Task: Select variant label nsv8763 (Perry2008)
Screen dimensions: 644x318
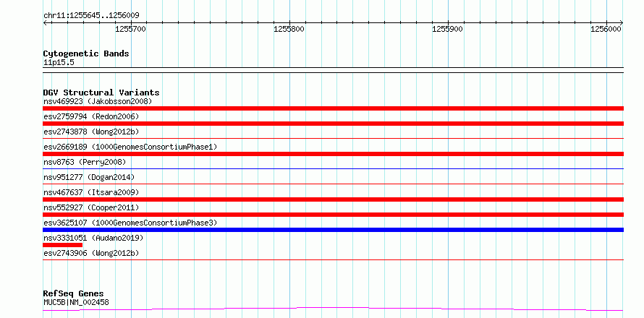Action: coord(85,162)
